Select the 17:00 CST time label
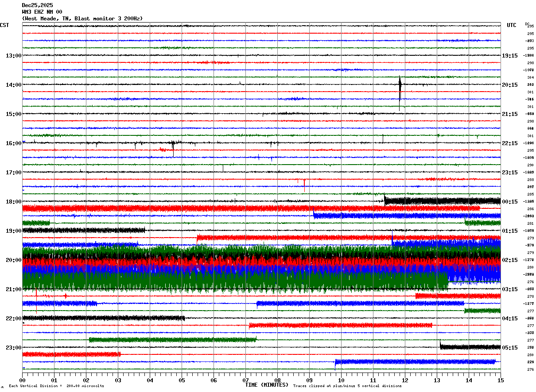This screenshot has width=536, height=392. click(x=14, y=172)
